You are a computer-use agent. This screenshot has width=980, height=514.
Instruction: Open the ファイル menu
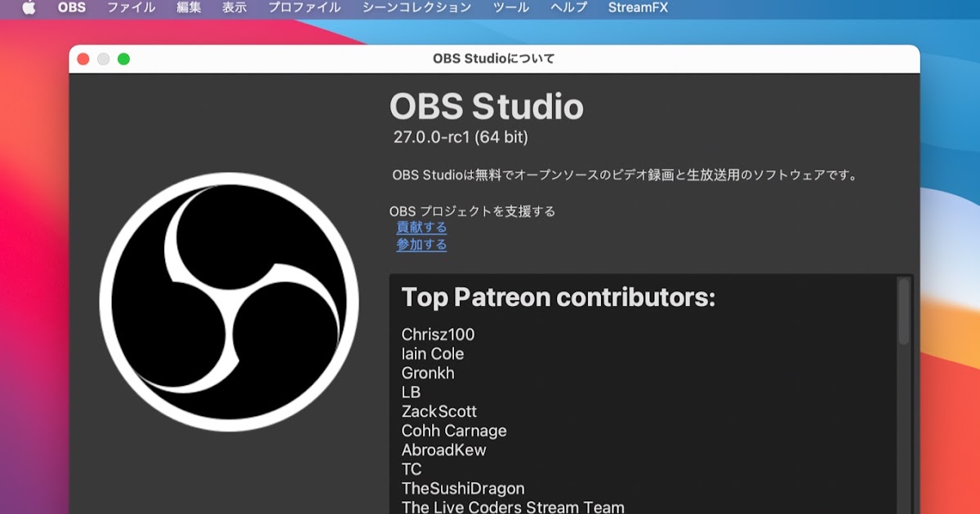(x=131, y=7)
